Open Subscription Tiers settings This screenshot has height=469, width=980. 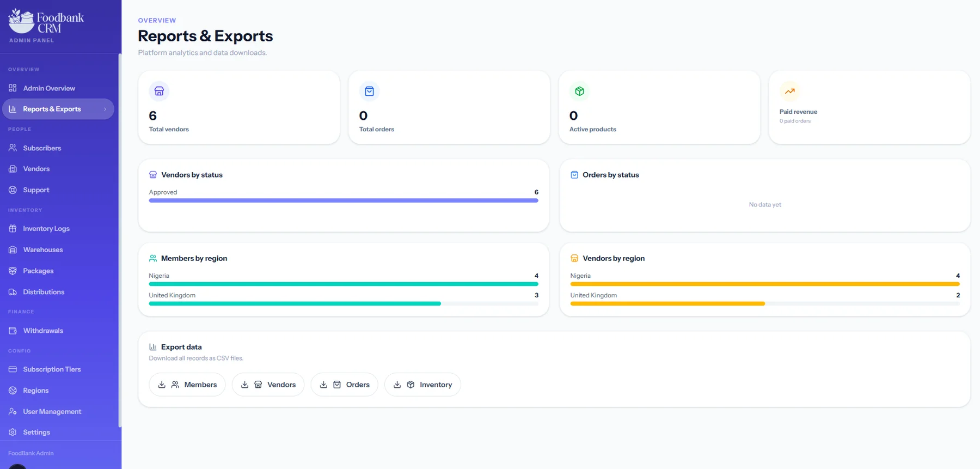58,369
